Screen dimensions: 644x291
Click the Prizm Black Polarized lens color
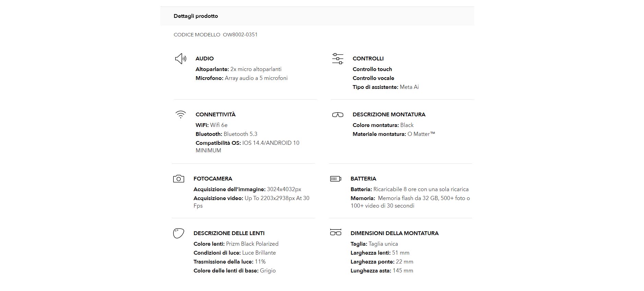pyautogui.click(x=252, y=244)
